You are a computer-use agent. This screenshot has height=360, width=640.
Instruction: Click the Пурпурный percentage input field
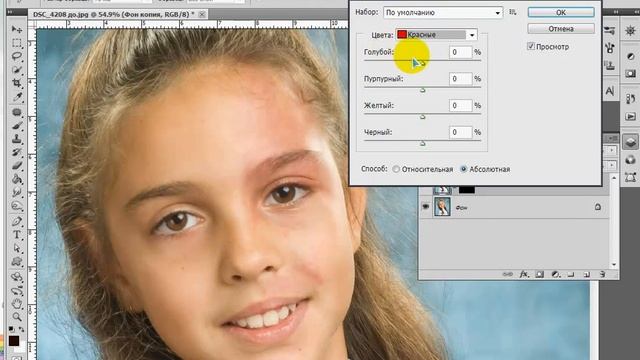coord(460,78)
